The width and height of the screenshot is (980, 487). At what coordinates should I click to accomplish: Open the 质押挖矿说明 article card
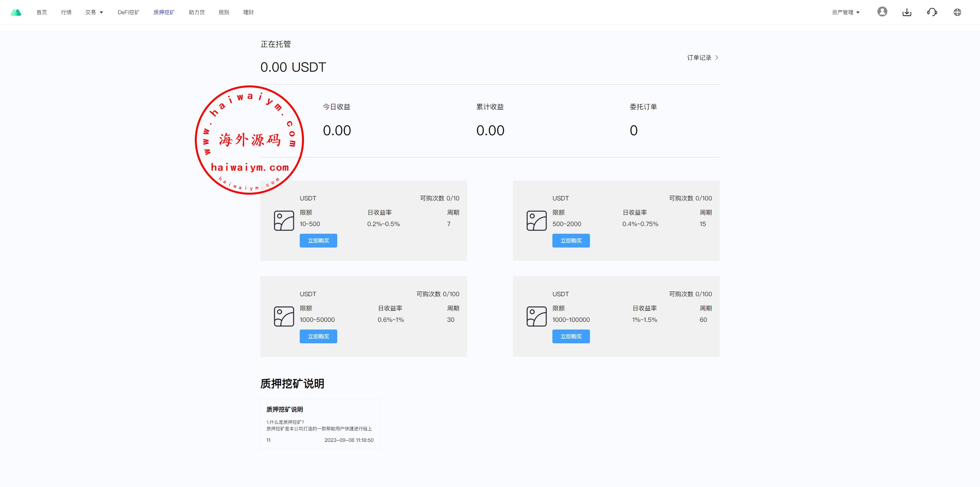tap(320, 424)
